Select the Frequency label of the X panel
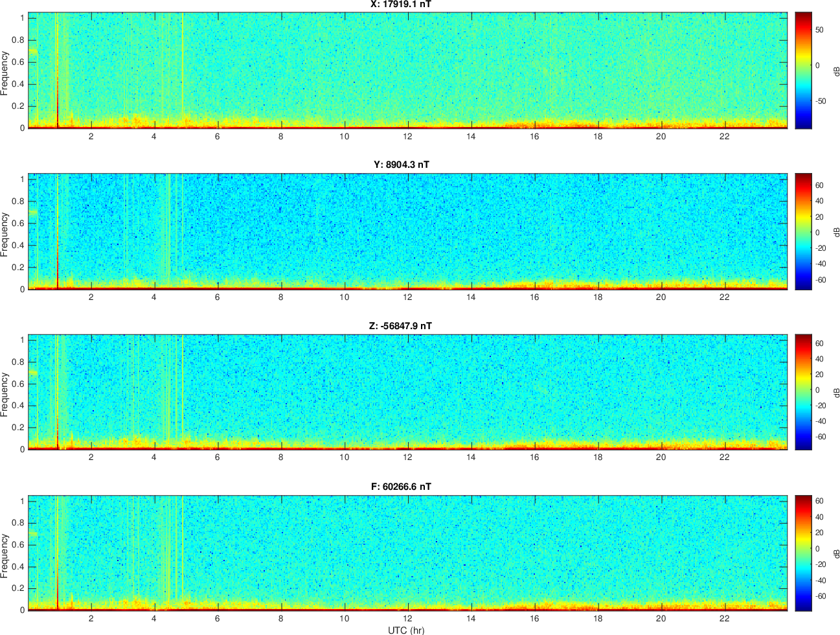840x635 pixels. (5, 73)
